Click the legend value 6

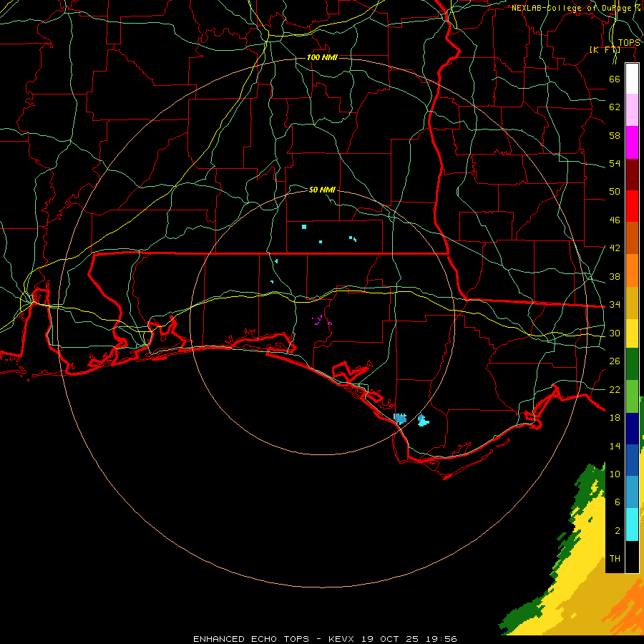point(617,502)
